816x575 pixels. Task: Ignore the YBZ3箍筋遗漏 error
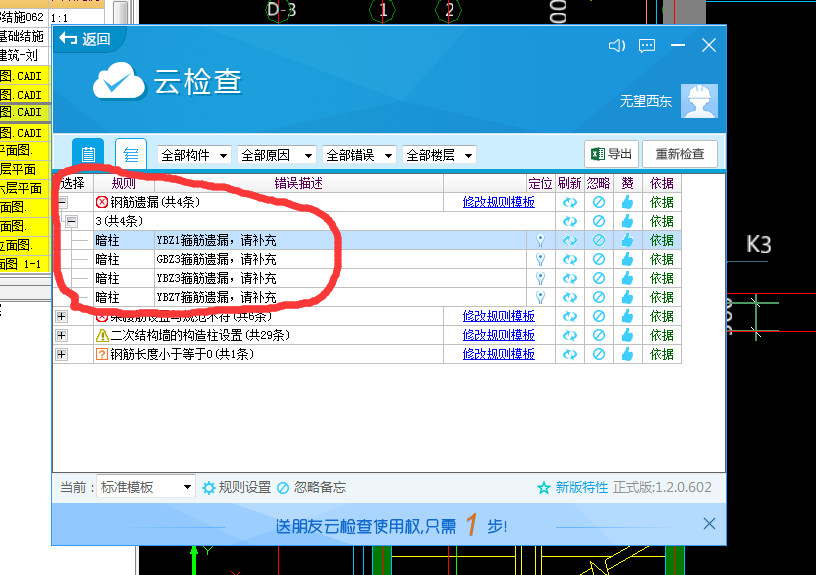pyautogui.click(x=599, y=278)
